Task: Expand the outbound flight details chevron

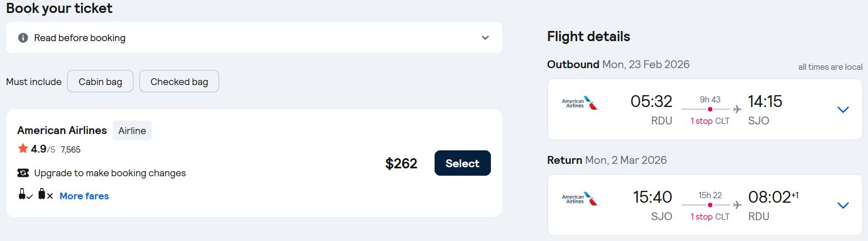Action: (x=843, y=109)
